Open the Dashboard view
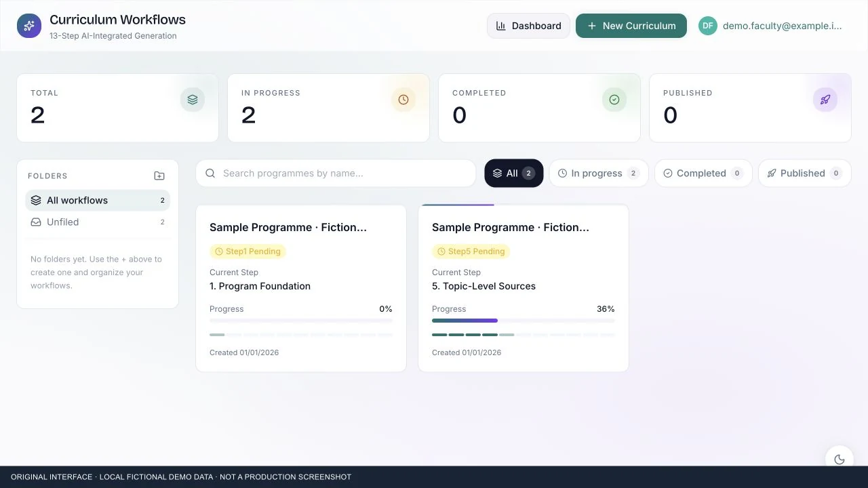868x488 pixels. 528,26
